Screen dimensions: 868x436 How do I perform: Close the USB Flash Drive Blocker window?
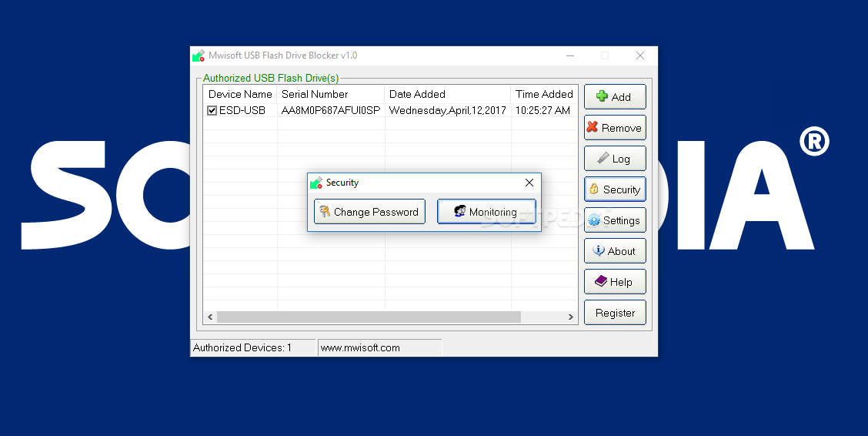[640, 55]
